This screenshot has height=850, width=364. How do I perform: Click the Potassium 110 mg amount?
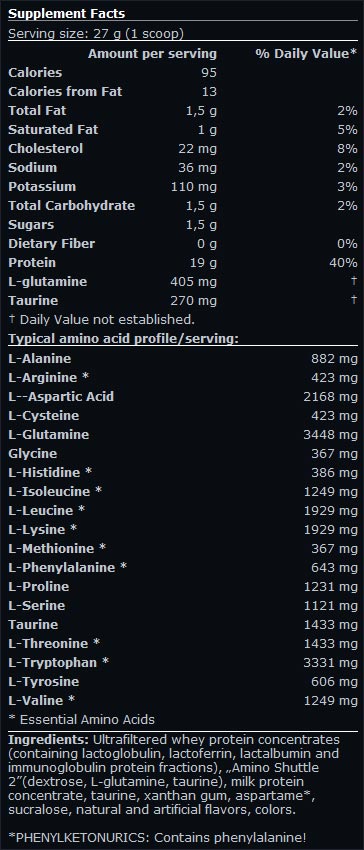pos(193,186)
